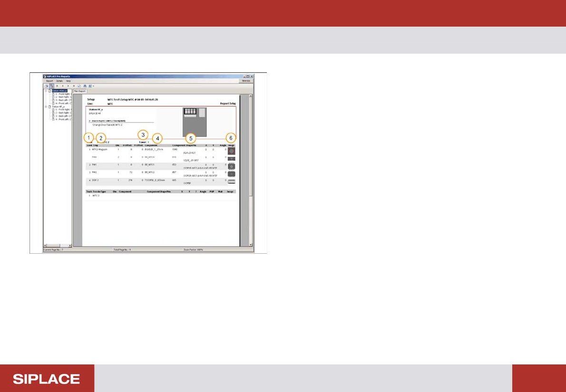Select second Station HF_a tree item
Viewport: 566px width, 392px height.
[x=59, y=107]
